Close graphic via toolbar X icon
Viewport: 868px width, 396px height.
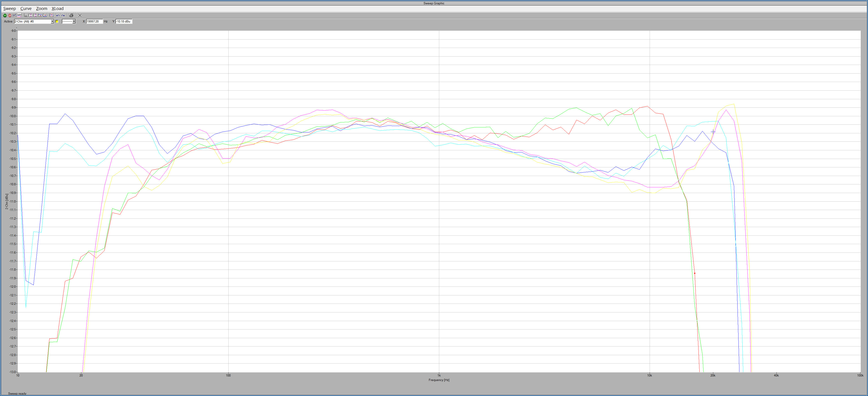tap(80, 15)
